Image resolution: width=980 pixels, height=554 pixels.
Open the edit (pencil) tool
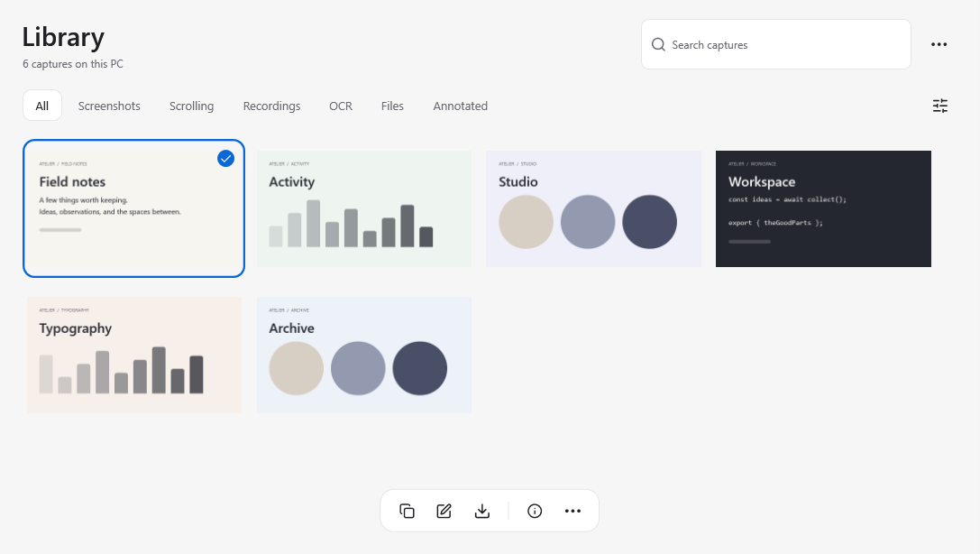coord(444,511)
